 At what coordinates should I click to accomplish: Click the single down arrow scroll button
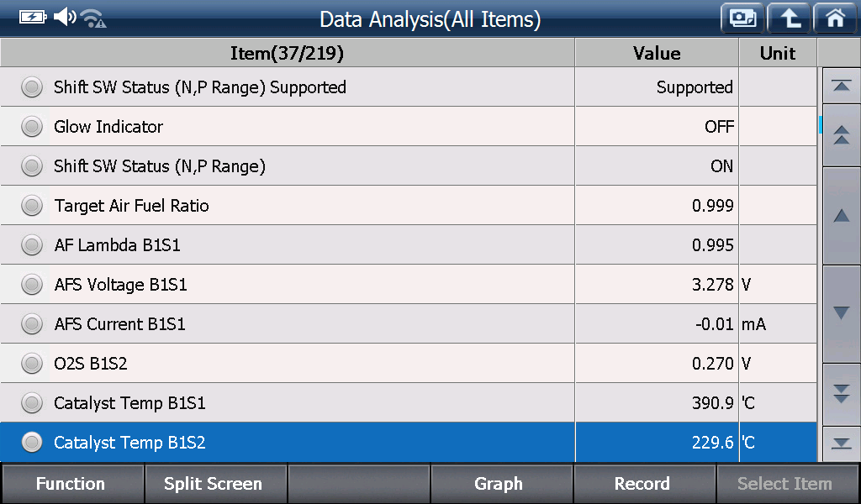coord(841,313)
